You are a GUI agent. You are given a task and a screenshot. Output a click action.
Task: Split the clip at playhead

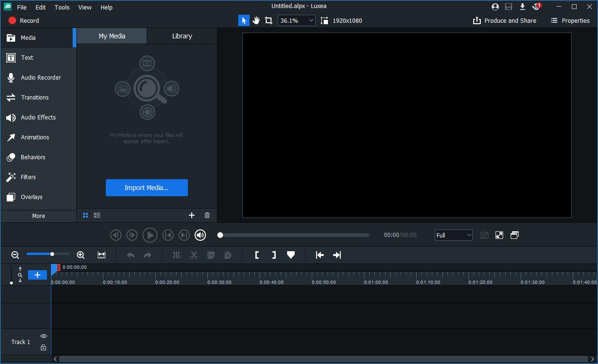pos(177,255)
